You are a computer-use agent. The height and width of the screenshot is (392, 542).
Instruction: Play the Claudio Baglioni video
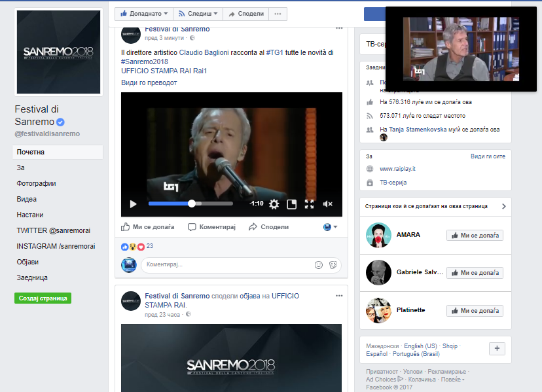133,204
